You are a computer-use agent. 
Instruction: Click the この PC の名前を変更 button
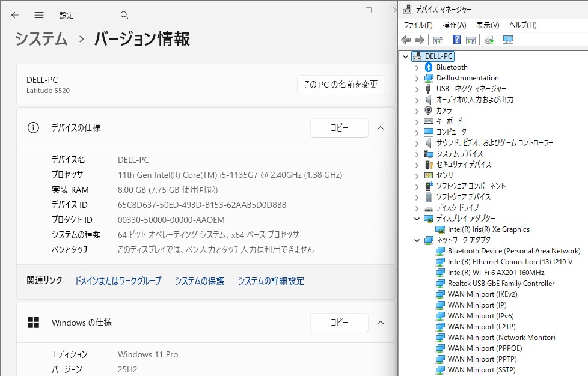point(341,85)
